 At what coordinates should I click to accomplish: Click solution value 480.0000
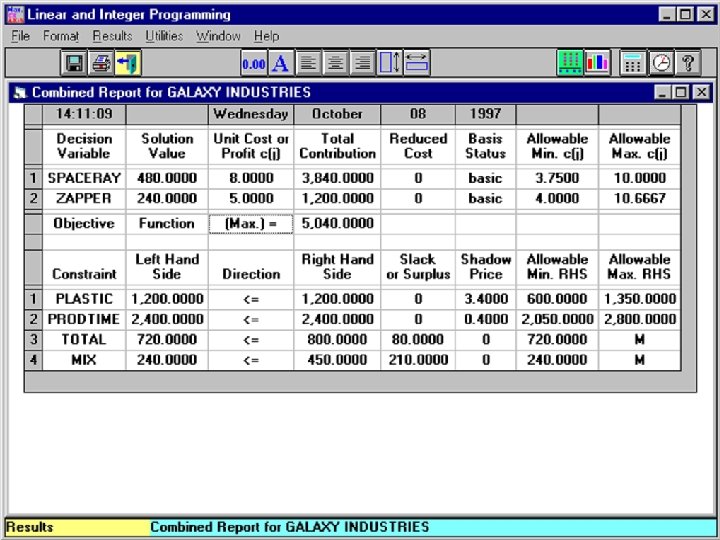pyautogui.click(x=167, y=178)
